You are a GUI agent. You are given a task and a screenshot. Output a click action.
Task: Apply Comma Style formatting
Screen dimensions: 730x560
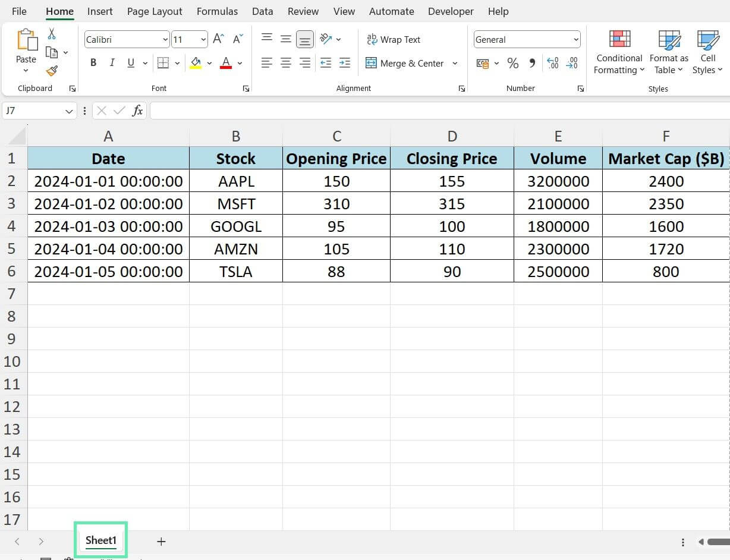coord(532,63)
